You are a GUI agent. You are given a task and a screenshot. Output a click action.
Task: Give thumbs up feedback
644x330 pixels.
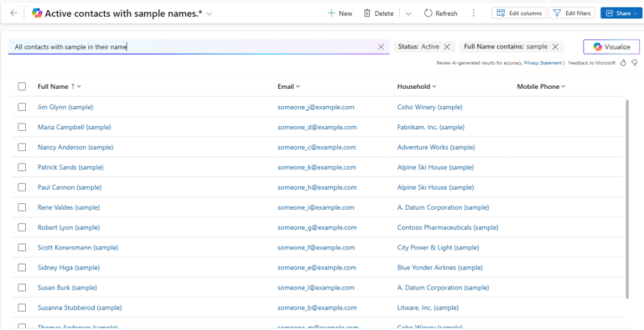[x=623, y=63]
